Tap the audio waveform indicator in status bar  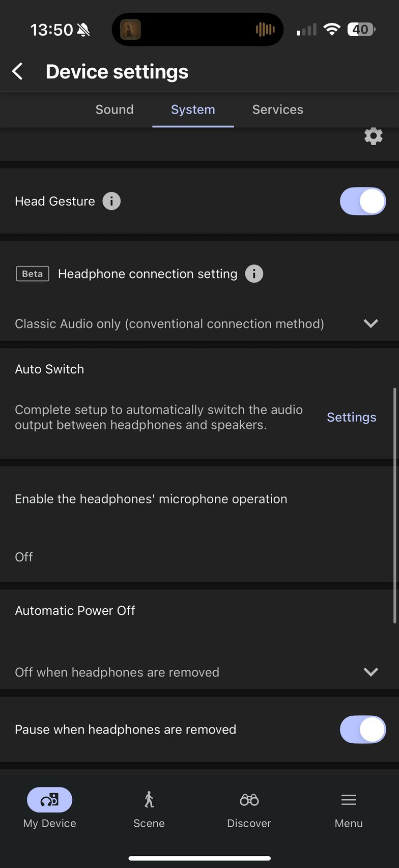265,30
